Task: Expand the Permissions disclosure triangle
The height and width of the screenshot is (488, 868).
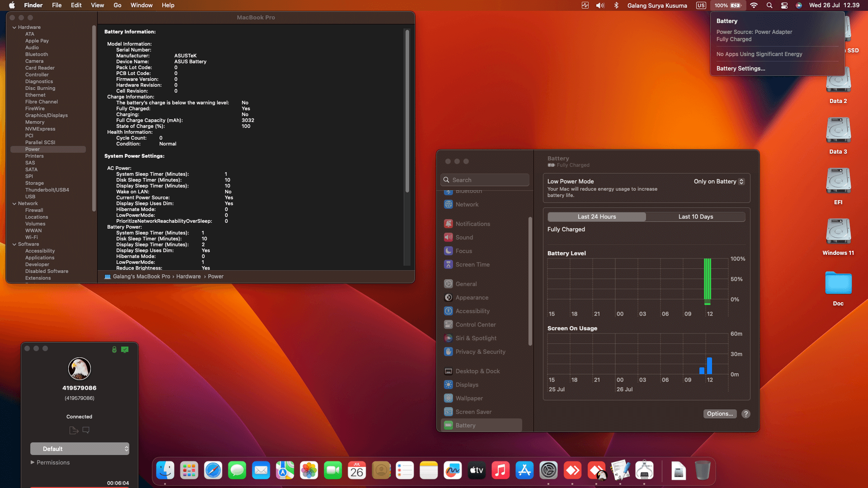Action: coord(33,462)
